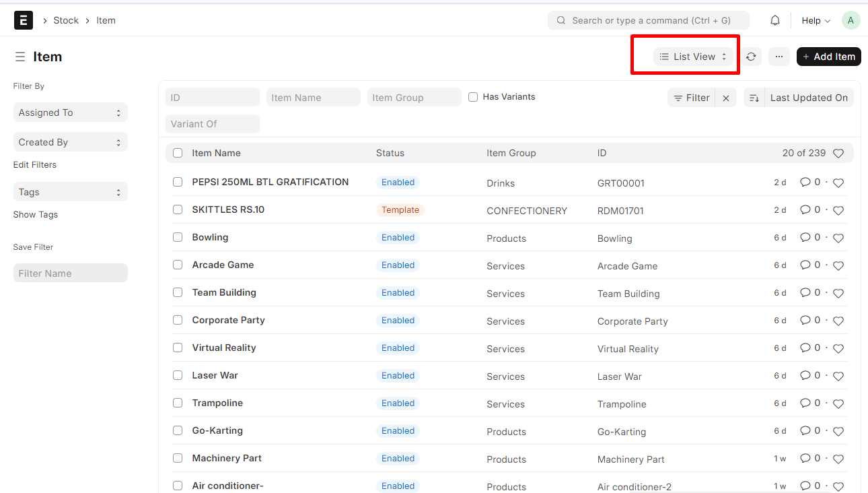Open the Help menu
868x493 pixels.
point(816,21)
